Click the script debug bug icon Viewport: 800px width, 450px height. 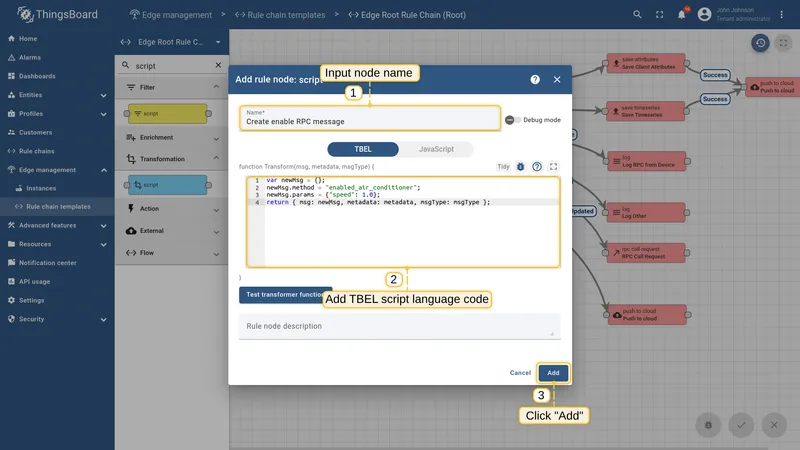pyautogui.click(x=520, y=167)
